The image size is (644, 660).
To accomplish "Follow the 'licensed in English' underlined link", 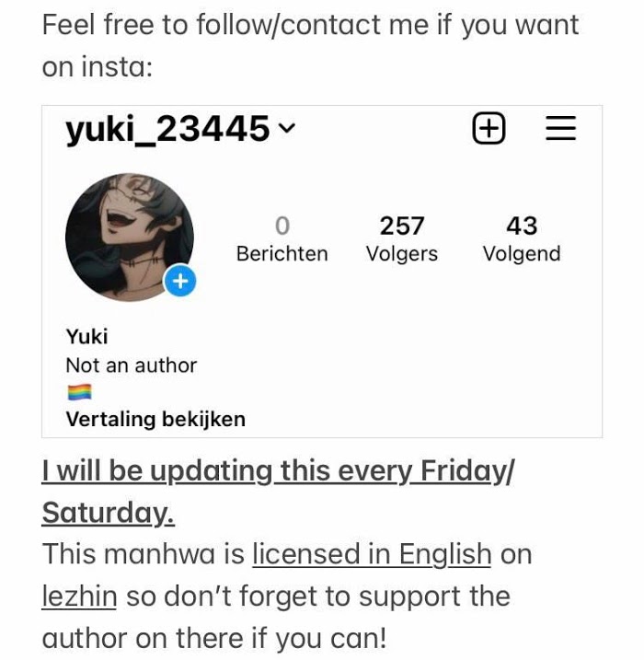I will coord(372,554).
